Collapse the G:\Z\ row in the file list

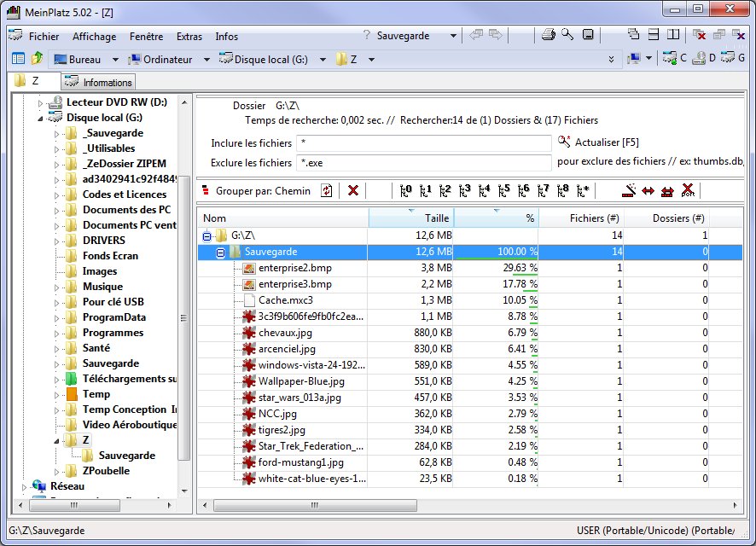(206, 236)
